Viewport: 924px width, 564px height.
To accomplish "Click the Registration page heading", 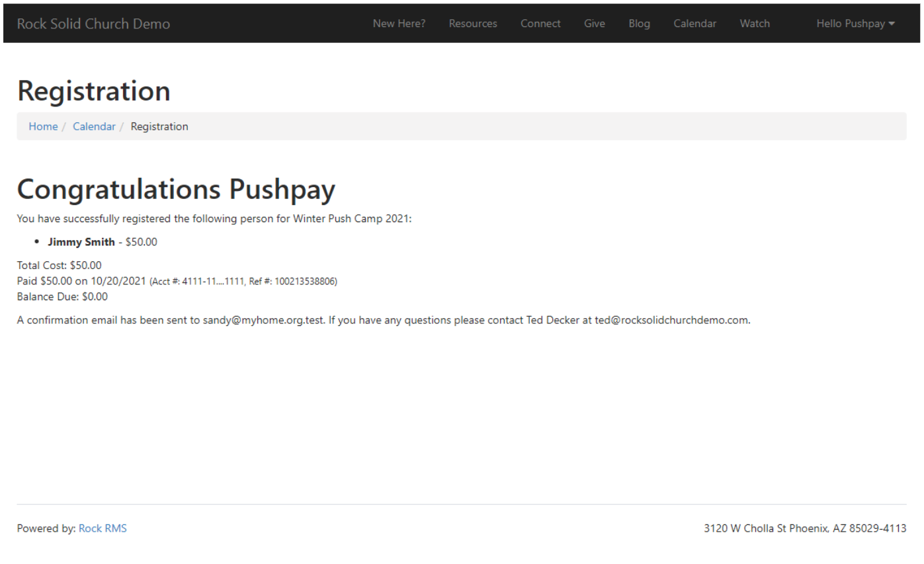I will pyautogui.click(x=93, y=91).
